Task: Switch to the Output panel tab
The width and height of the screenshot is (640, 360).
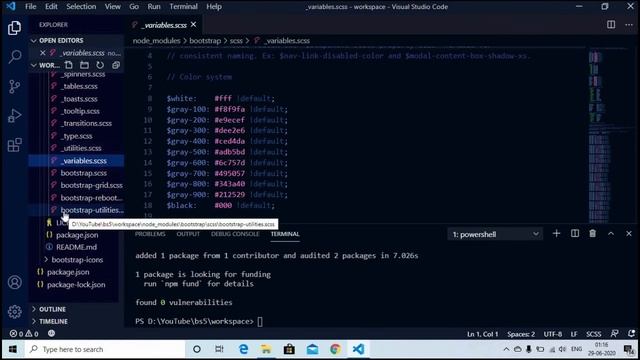Action: point(188,234)
